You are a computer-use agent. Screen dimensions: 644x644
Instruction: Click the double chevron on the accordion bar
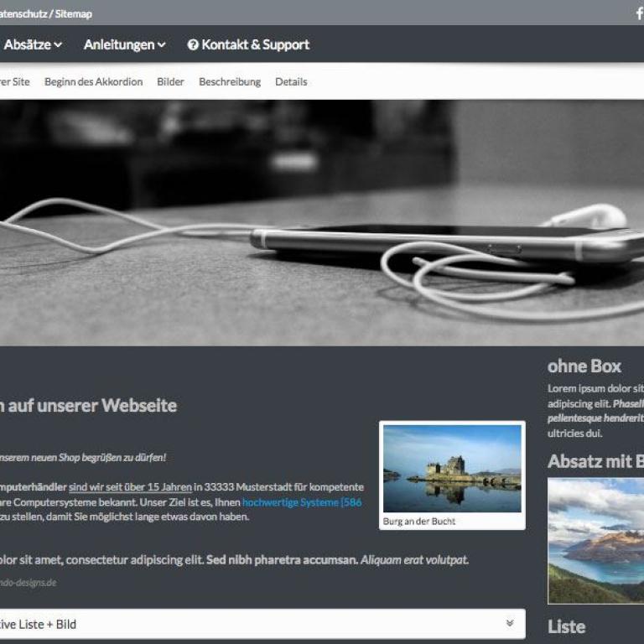click(x=510, y=623)
